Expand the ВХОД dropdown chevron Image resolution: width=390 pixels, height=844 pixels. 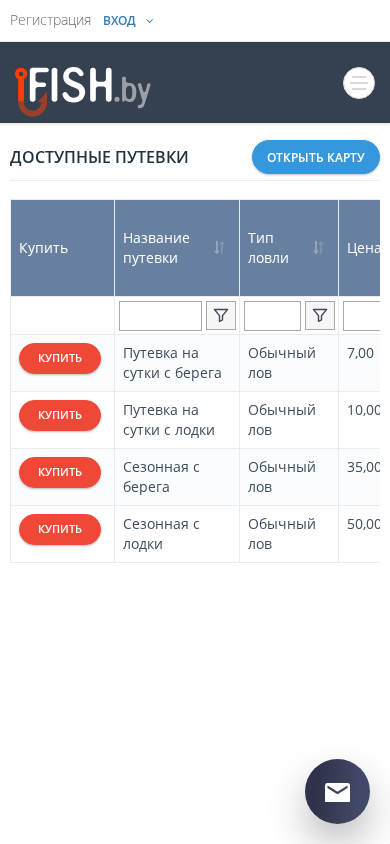coord(150,21)
